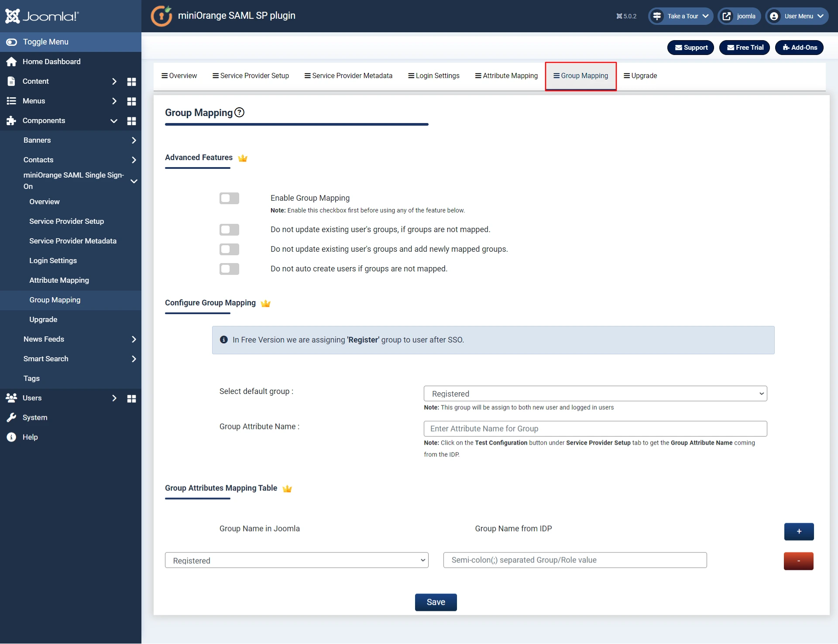This screenshot has height=644, width=838.
Task: Click the Joomla logo in the sidebar
Action: point(42,16)
